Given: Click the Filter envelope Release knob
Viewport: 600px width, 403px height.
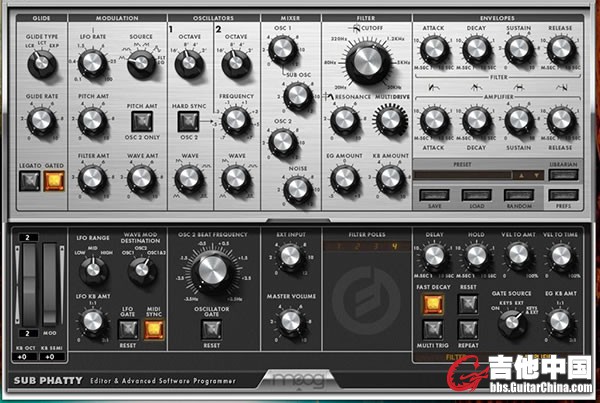Looking at the screenshot, I should click(x=561, y=49).
